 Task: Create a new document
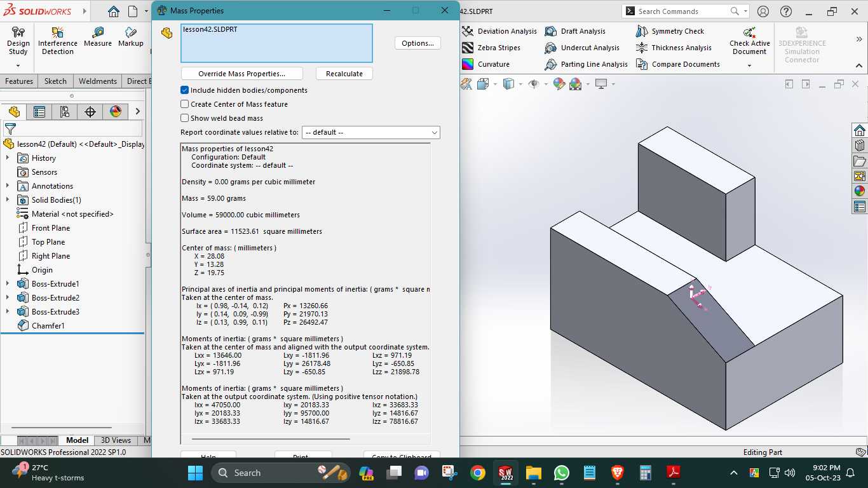coord(133,11)
